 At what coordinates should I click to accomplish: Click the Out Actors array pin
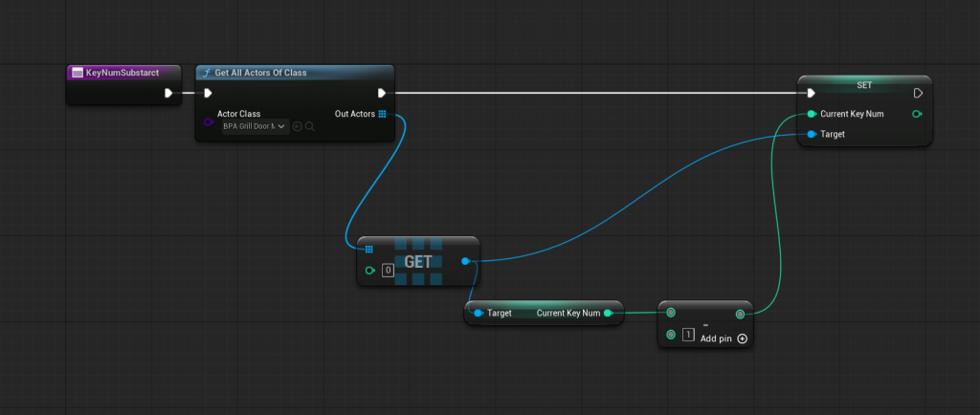click(382, 114)
